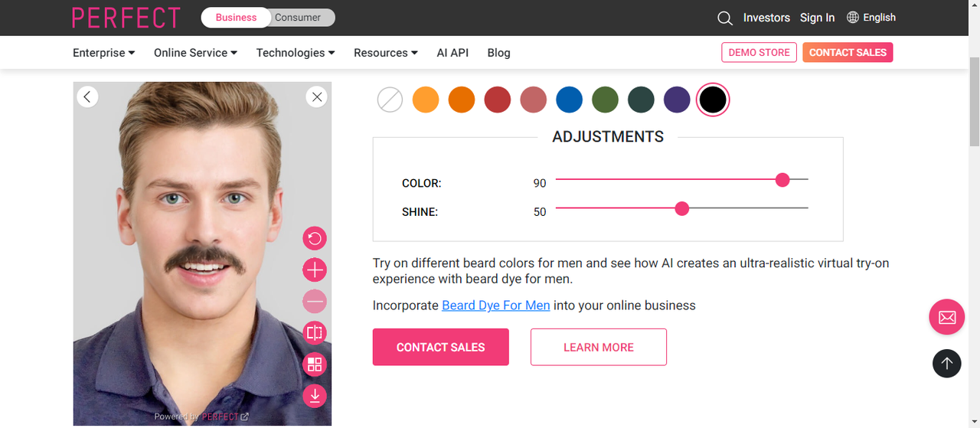The height and width of the screenshot is (428, 980).
Task: Go back using the left arrow icon
Action: click(x=87, y=96)
